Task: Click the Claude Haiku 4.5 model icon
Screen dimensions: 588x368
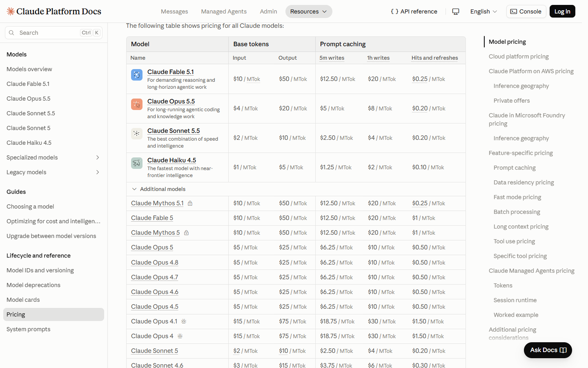Action: [137, 163]
